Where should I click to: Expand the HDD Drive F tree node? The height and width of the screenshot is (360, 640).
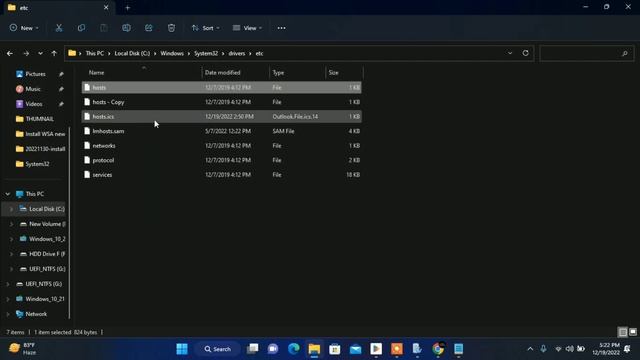tap(11, 254)
